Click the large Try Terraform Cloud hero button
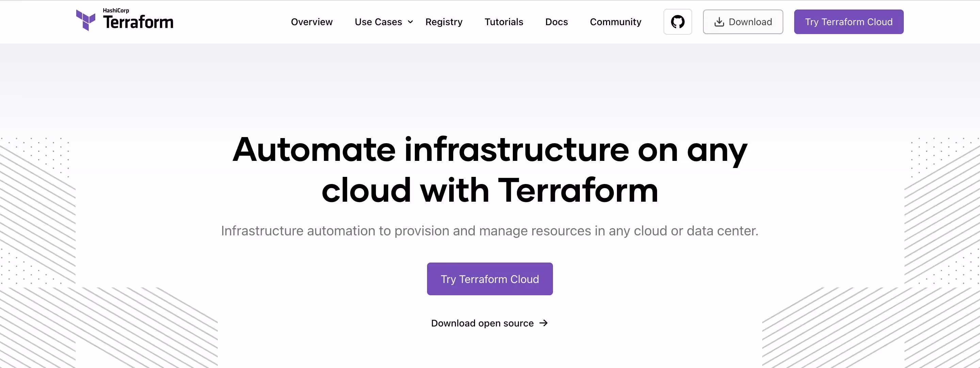This screenshot has width=980, height=368. 490,279
